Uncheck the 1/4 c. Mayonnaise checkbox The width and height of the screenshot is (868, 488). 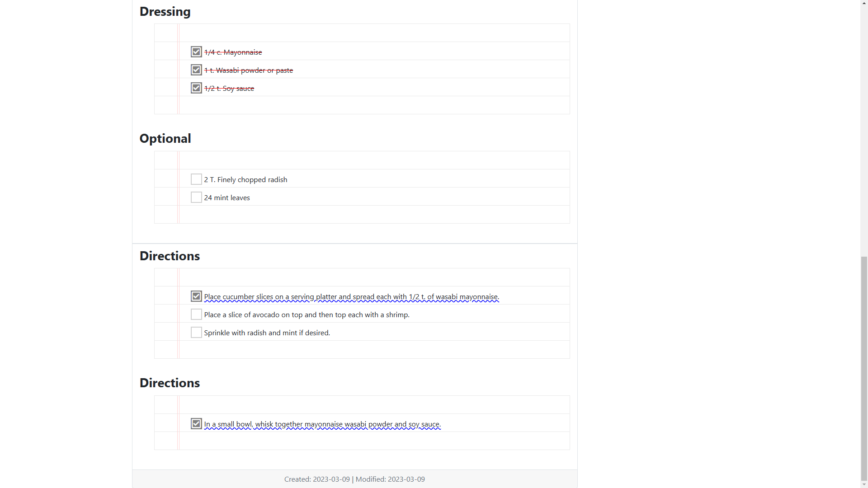coord(196,52)
